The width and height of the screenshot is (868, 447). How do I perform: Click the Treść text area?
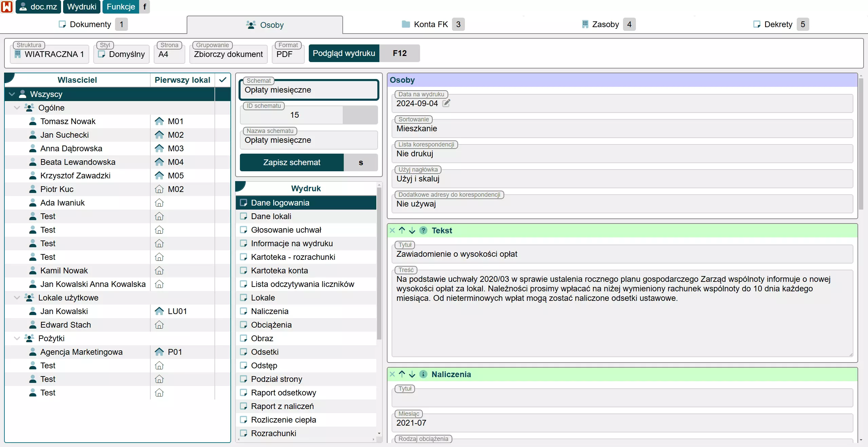tap(622, 313)
